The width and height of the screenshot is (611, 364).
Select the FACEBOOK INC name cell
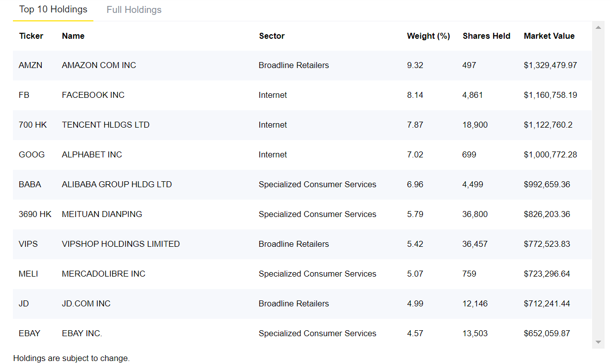93,95
